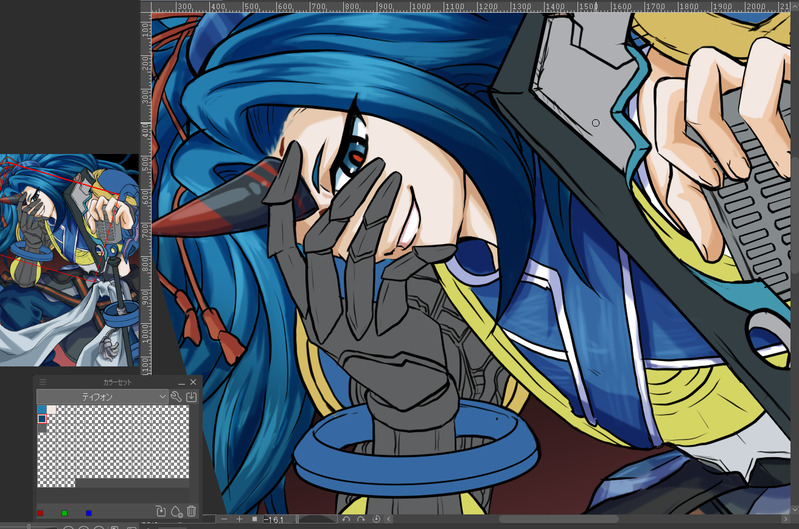Click the horizontal scrollbar left arrow

click(x=389, y=519)
